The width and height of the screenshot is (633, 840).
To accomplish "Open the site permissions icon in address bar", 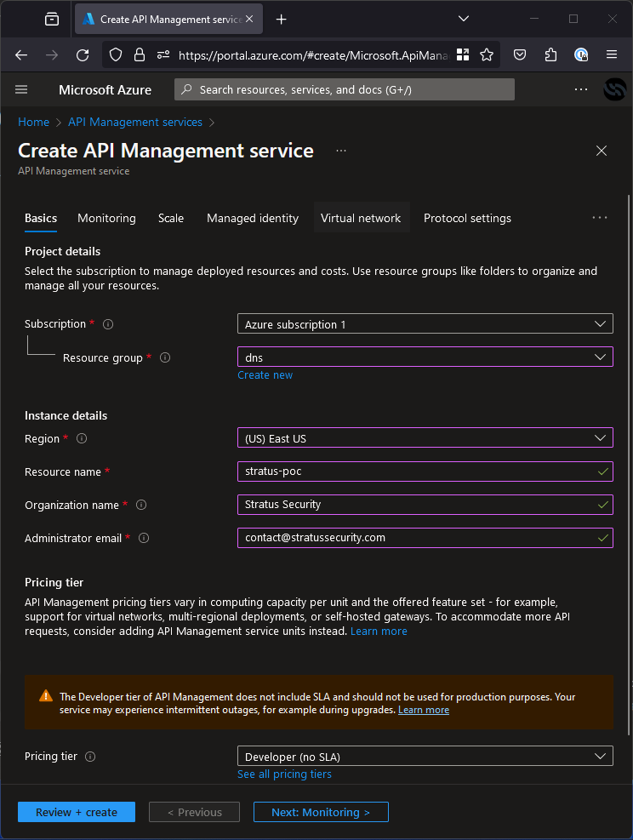I will (163, 54).
